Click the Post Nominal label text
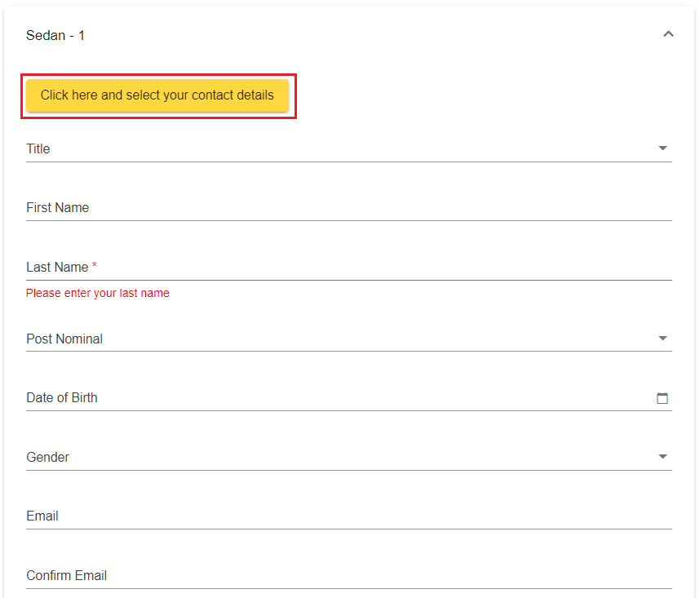This screenshot has width=700, height=598. (64, 339)
